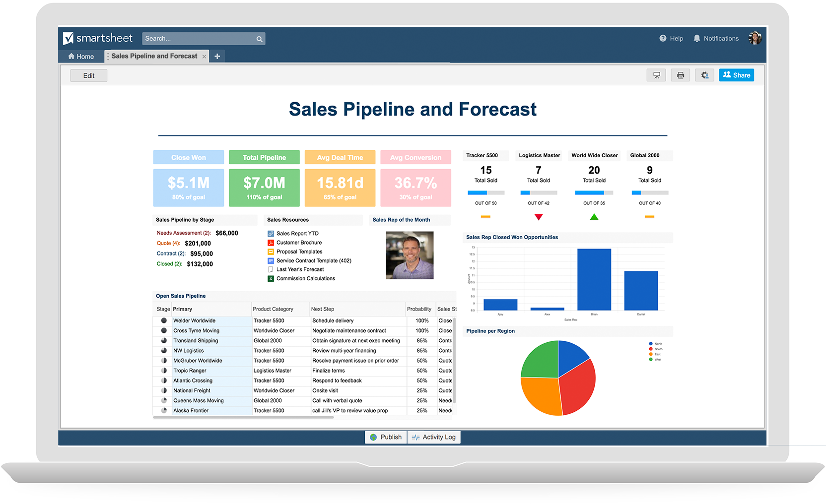The width and height of the screenshot is (826, 504).
Task: Click the pipeline table vertical scrollbar
Action: click(x=455, y=361)
